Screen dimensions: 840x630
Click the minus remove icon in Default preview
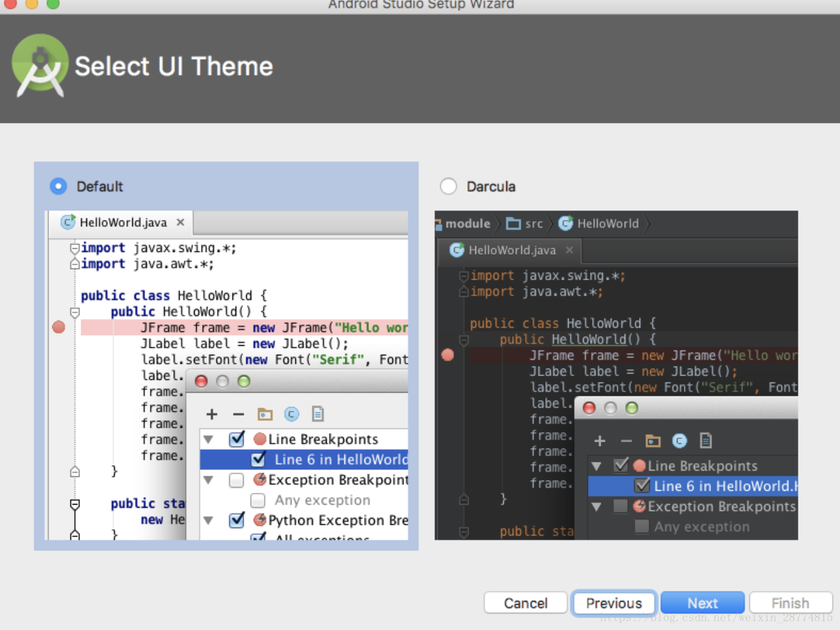238,414
